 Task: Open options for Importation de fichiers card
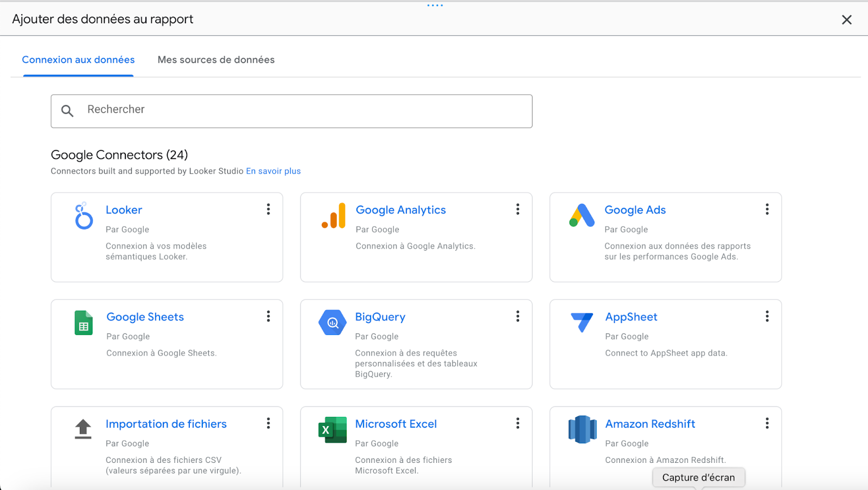[268, 423]
